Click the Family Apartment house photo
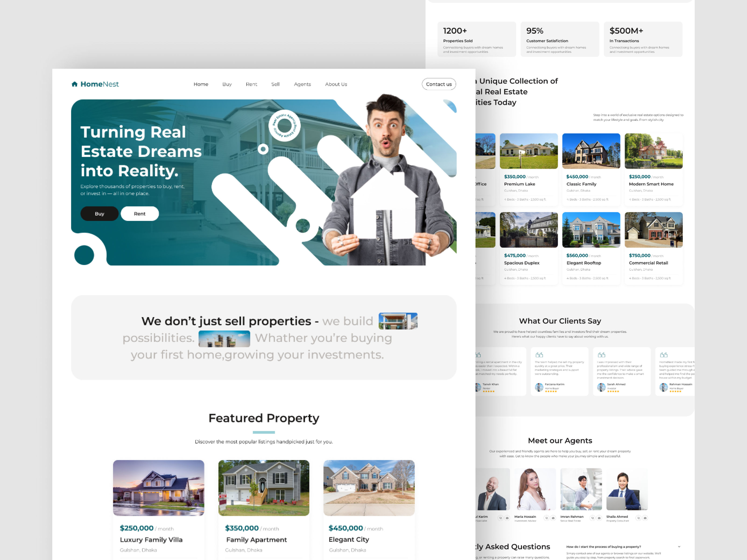Screen dimensions: 747x560 coord(264,488)
